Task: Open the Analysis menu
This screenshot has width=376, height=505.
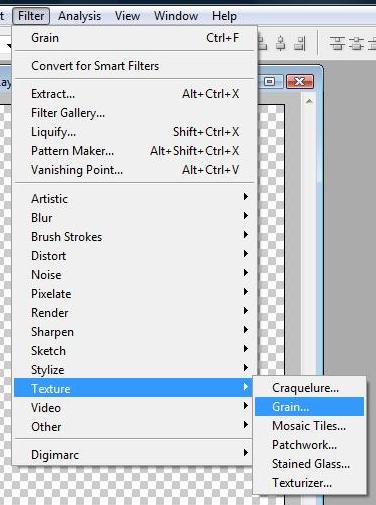Action: click(x=79, y=16)
